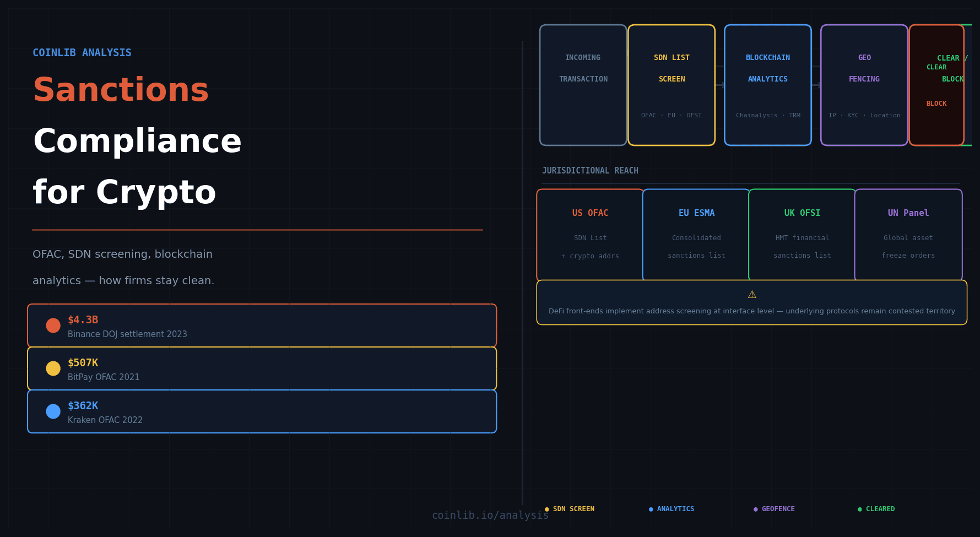Click the 'Sanctions' title word
Image resolution: width=980 pixels, height=537 pixels.
pyautogui.click(x=121, y=90)
